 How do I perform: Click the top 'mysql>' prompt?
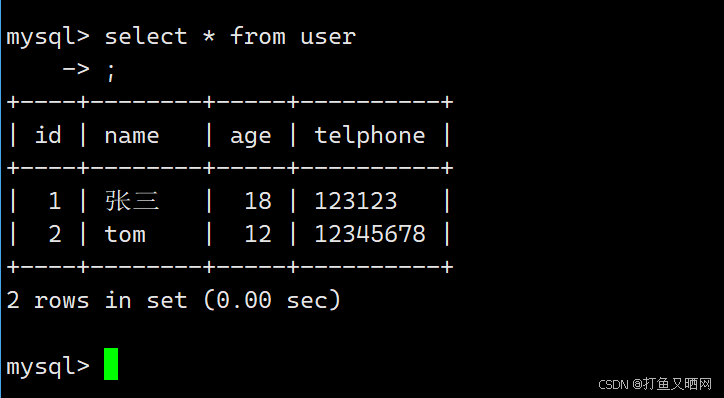pos(48,37)
